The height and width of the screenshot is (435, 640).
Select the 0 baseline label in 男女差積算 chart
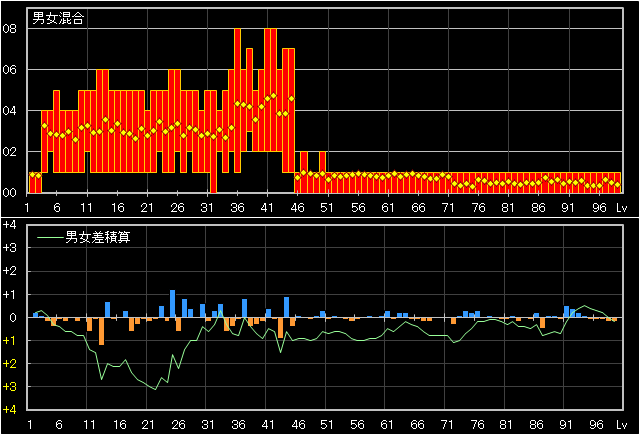[13, 317]
